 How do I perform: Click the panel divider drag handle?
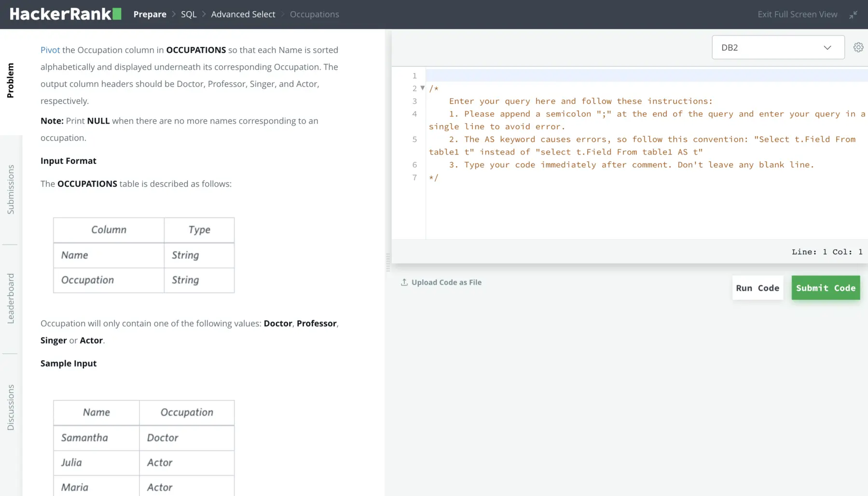click(388, 263)
